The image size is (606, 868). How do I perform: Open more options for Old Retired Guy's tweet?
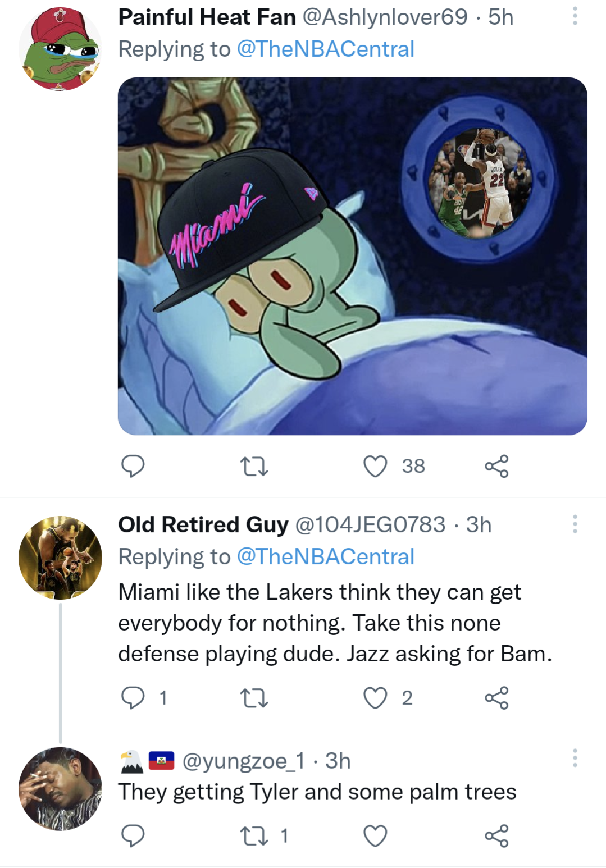(x=575, y=524)
